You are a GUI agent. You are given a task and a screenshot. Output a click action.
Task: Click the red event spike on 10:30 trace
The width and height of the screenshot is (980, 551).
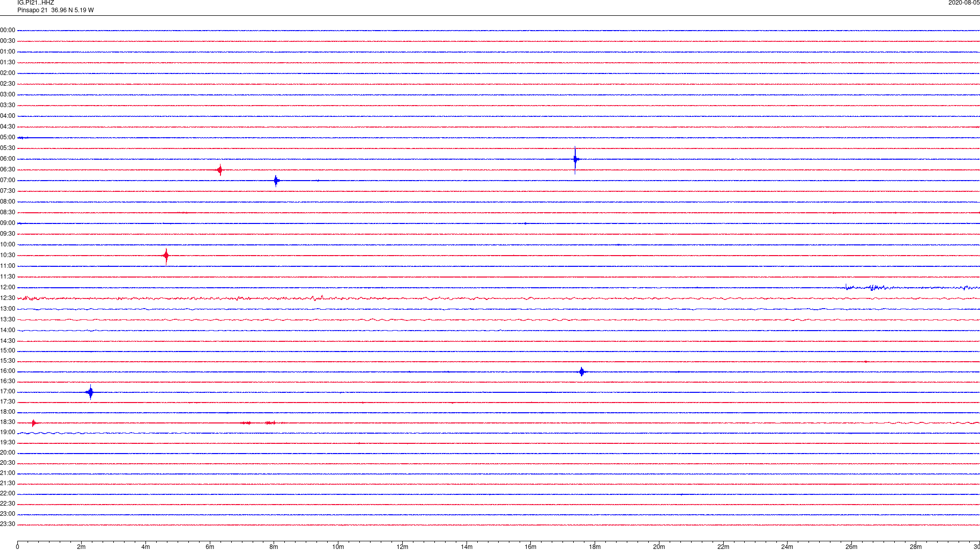point(166,256)
